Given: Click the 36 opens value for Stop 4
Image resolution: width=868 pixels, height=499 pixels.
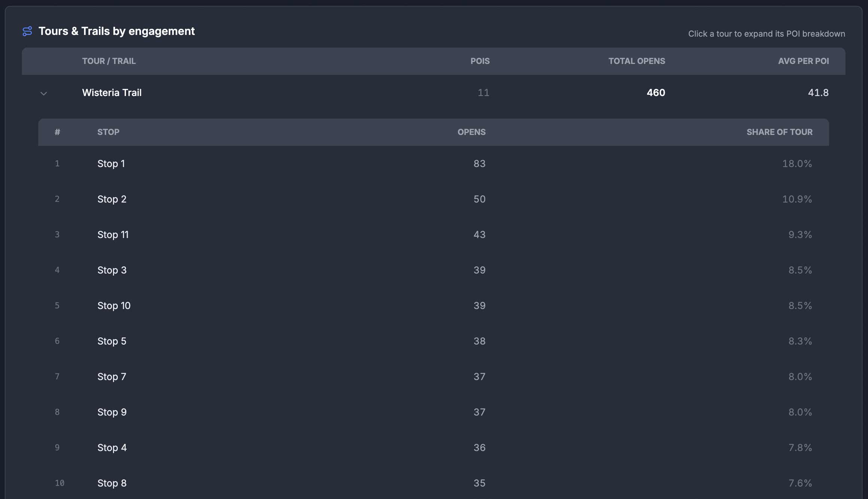Looking at the screenshot, I should click(479, 448).
